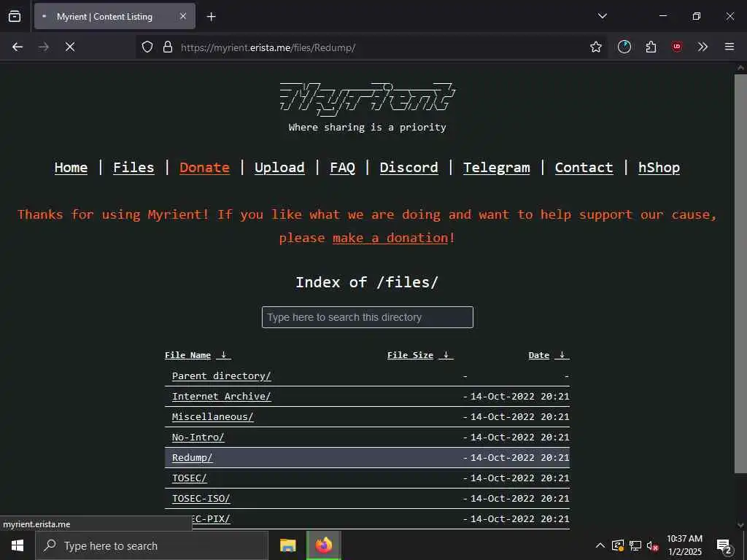Click the Redump/ row date 14-Oct-2022 20:21
Image resolution: width=747 pixels, height=560 pixels.
pyautogui.click(x=519, y=458)
